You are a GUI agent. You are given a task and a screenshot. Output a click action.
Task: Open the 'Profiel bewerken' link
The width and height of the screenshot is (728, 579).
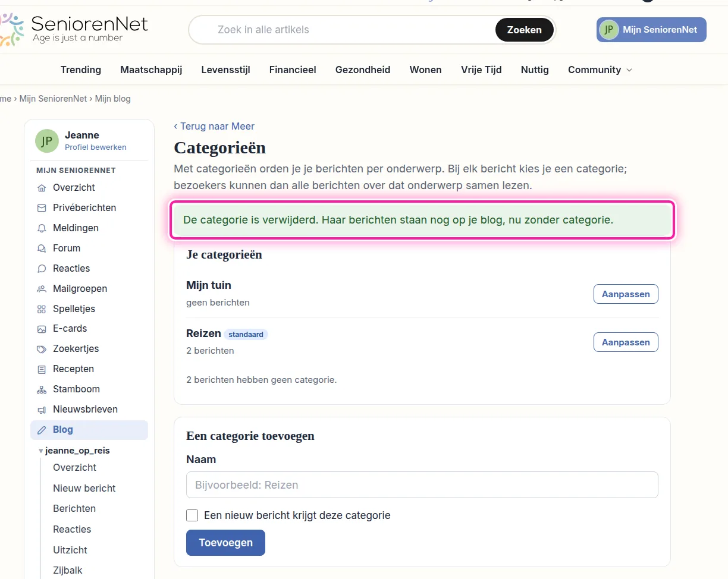95,147
